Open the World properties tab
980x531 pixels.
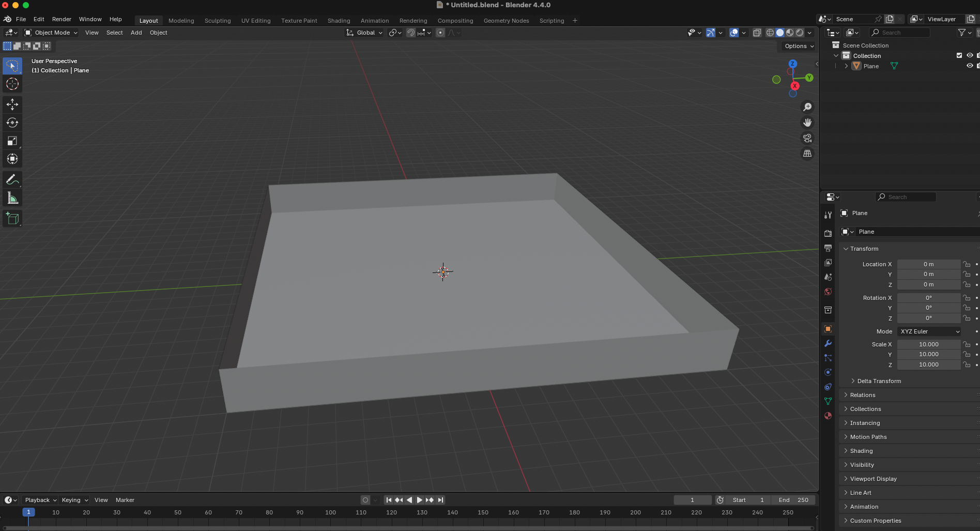tap(828, 292)
